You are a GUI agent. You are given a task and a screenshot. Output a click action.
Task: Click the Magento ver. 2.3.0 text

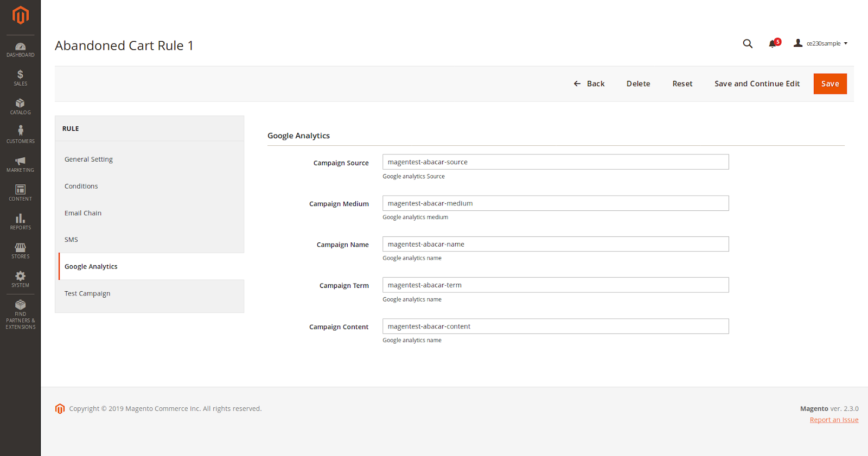(829, 409)
